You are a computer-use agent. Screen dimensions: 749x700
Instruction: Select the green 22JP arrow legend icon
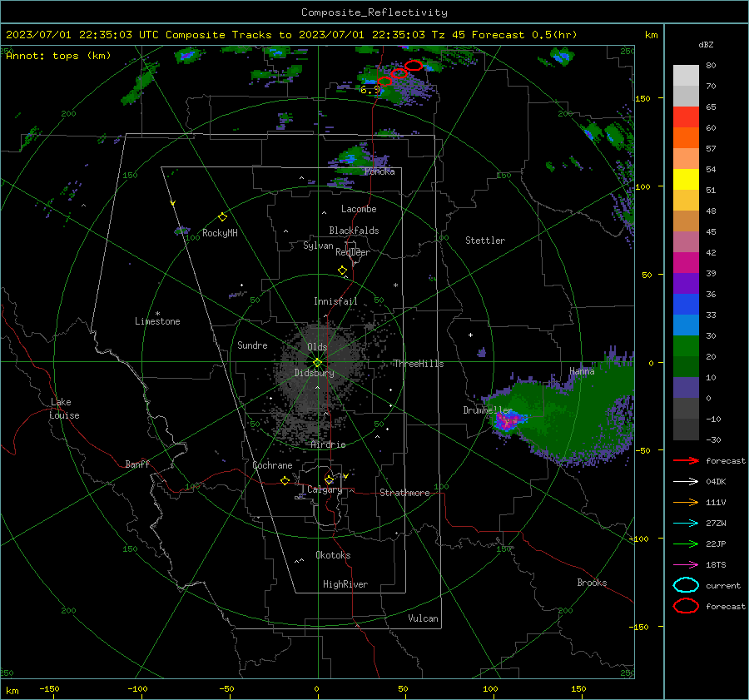tap(686, 544)
